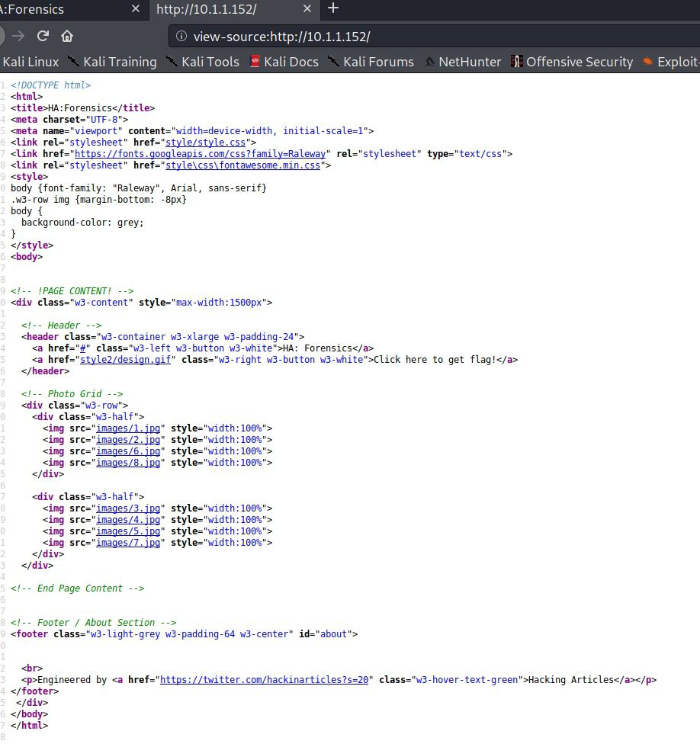This screenshot has height=744, width=700.
Task: Follow the fonts.googleapis.com Raleway link
Action: [x=201, y=154]
